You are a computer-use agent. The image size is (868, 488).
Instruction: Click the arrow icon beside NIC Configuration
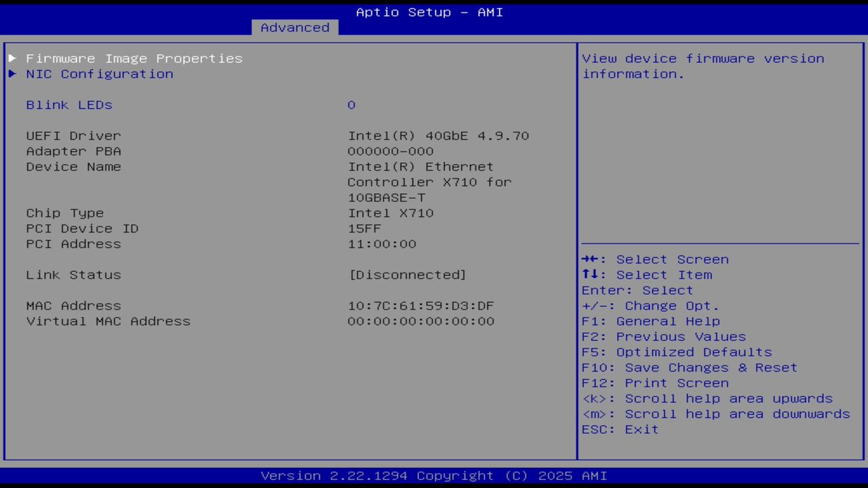pyautogui.click(x=12, y=74)
